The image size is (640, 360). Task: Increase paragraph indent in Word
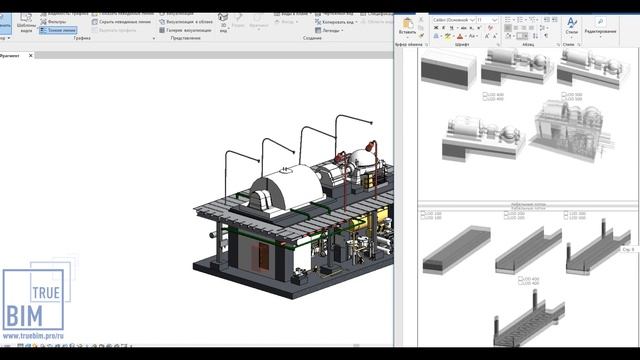click(555, 19)
